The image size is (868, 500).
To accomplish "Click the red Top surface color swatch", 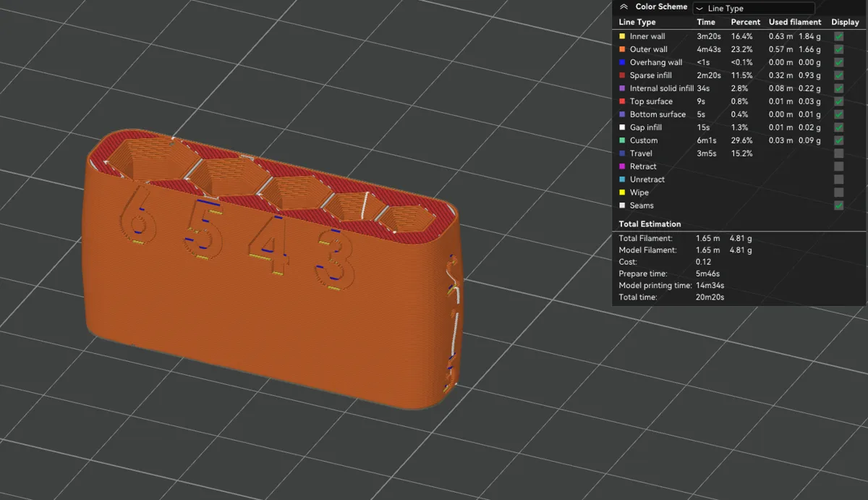I will click(622, 101).
